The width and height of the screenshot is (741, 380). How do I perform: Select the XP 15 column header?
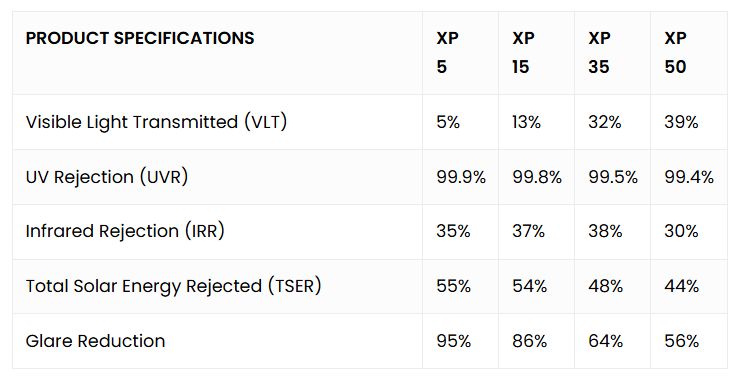coord(523,52)
